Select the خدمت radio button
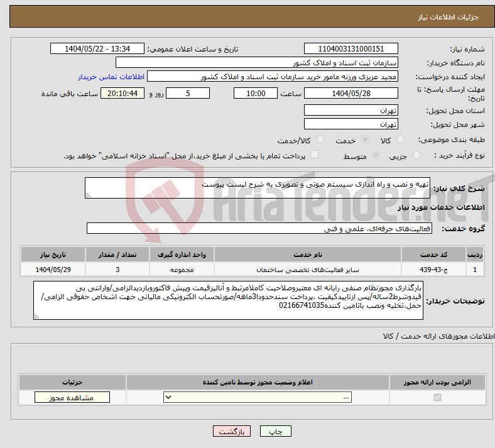495x448 pixels. [x=365, y=139]
